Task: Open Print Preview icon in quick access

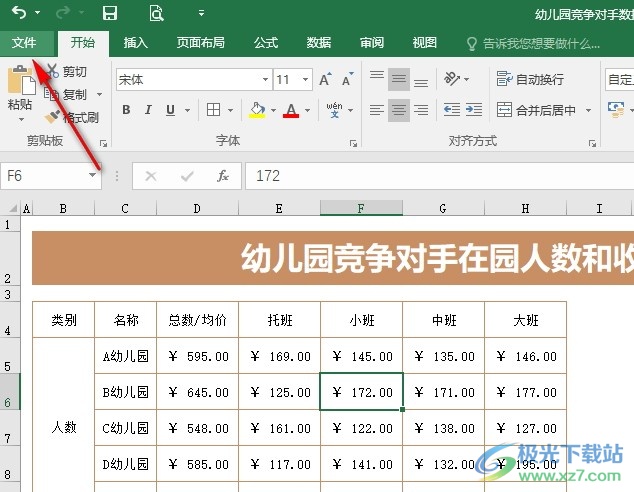Action: pyautogui.click(x=156, y=13)
